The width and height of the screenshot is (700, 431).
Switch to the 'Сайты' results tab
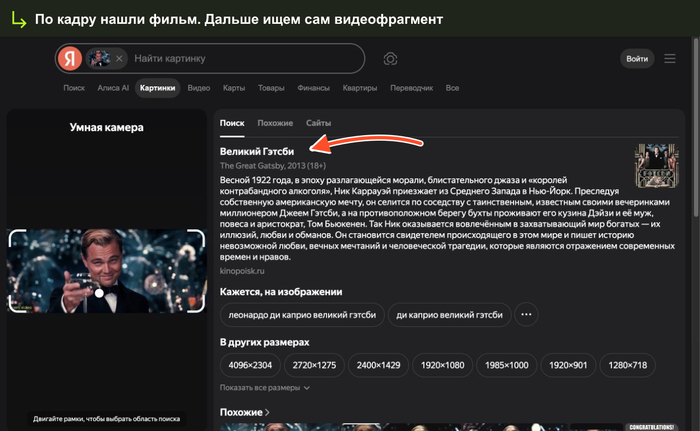point(318,123)
